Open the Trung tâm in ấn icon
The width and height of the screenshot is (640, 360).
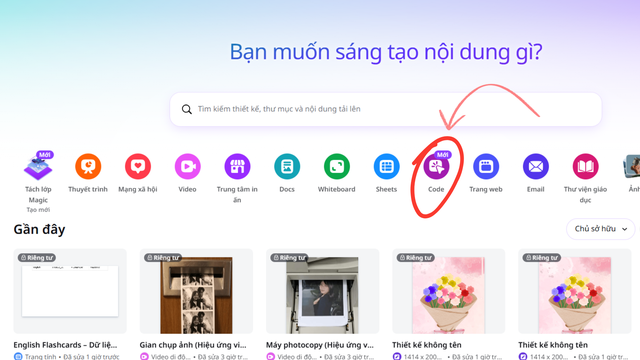coord(237,167)
